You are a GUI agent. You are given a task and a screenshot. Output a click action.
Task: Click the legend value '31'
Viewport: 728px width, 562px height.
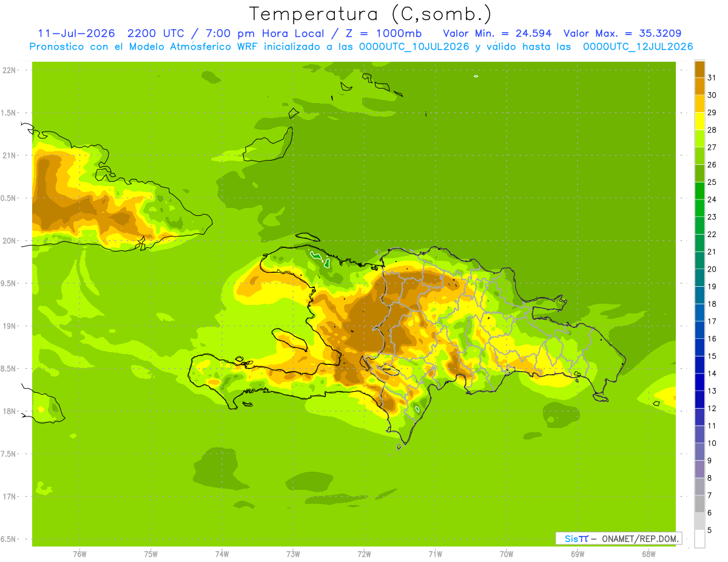(712, 78)
